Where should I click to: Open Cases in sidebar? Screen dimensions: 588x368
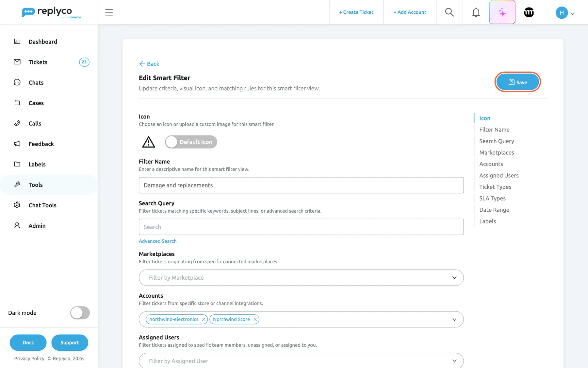tap(36, 103)
